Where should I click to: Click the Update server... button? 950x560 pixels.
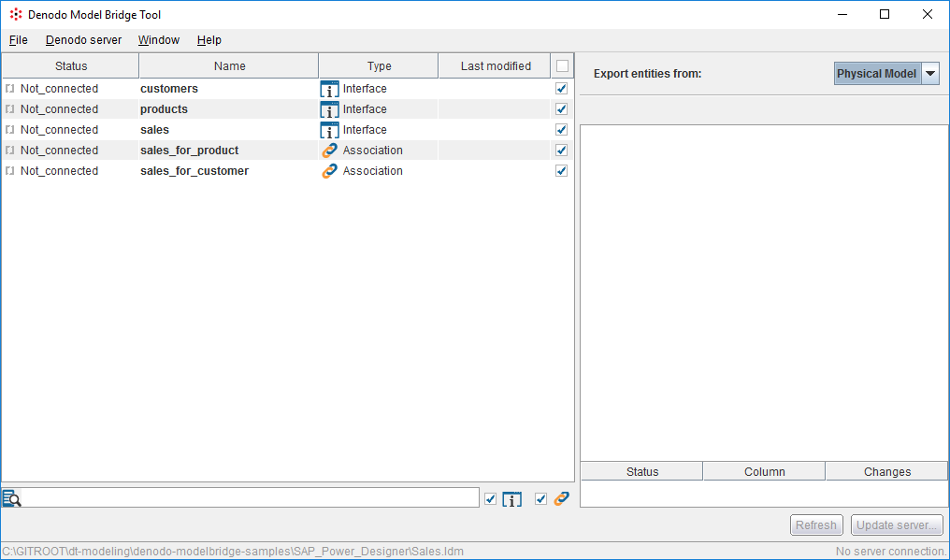coord(897,524)
